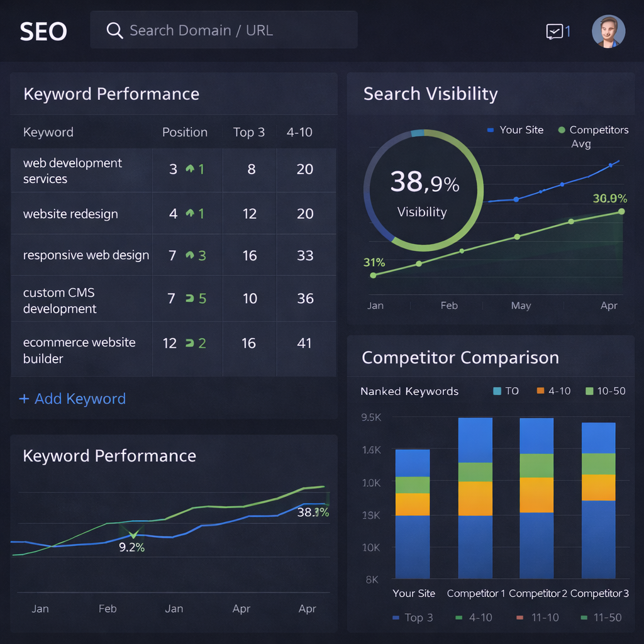Viewport: 644px width, 644px height.
Task: Click the Competitor 1 stacked bar
Action: point(475,497)
